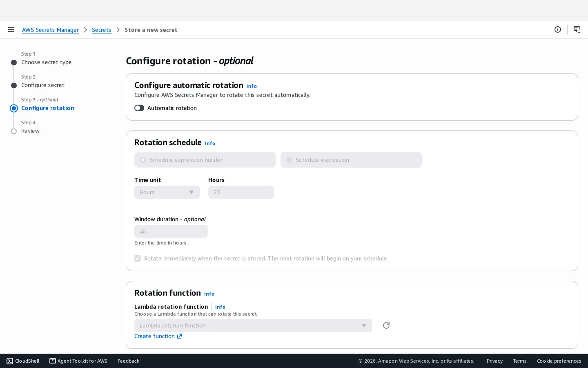Navigate to Secrets breadcrumb link

pos(101,30)
